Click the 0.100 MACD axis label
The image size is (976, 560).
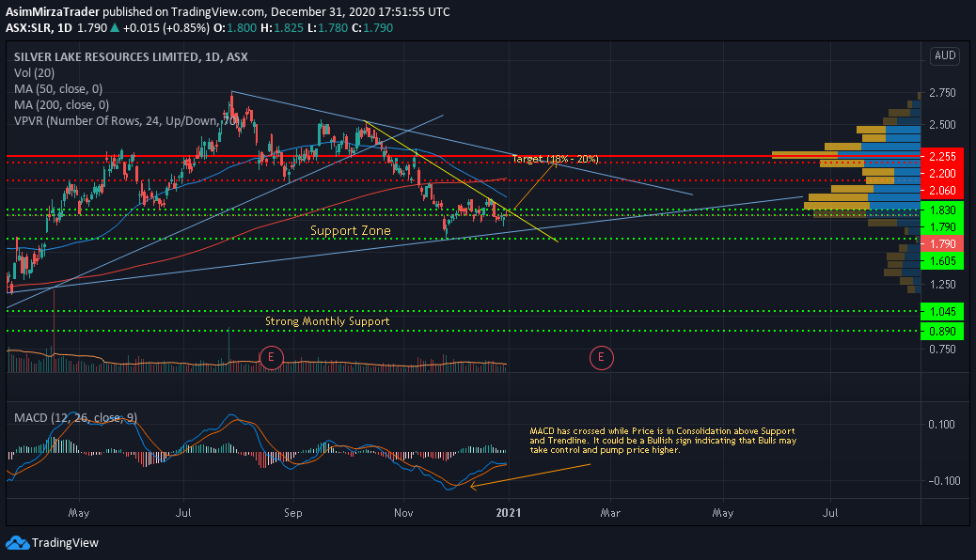pyautogui.click(x=941, y=425)
